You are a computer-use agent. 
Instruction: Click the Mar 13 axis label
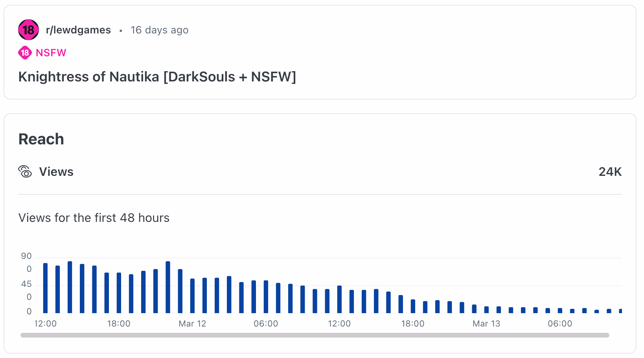486,324
